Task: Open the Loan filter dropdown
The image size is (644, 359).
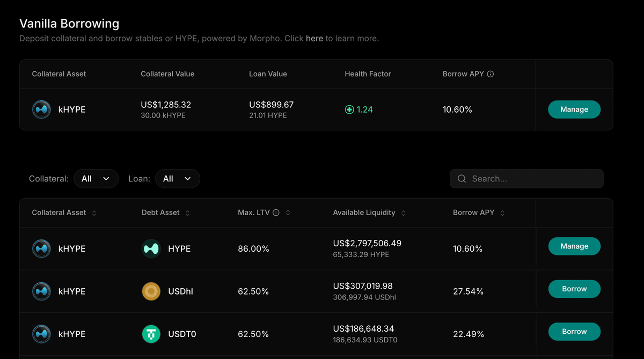Action: (x=178, y=179)
